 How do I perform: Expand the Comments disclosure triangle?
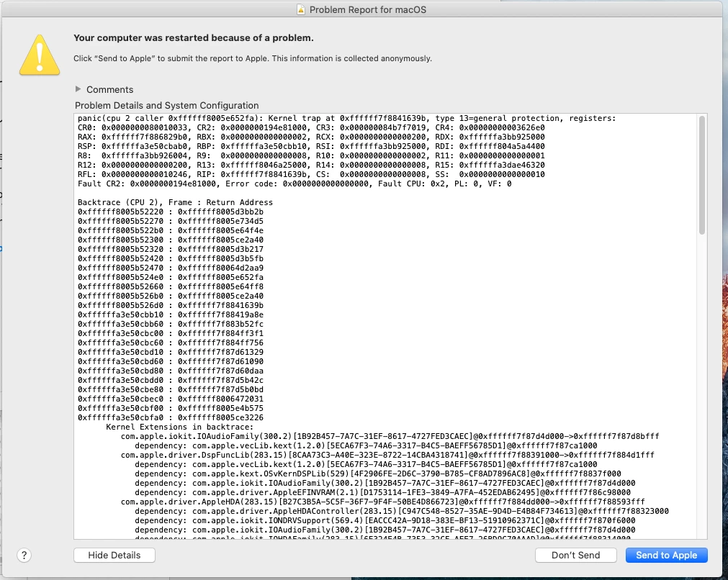coord(78,89)
